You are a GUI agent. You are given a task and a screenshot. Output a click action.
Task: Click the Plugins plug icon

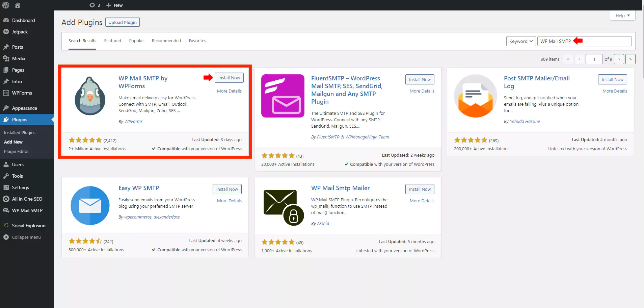coord(6,120)
